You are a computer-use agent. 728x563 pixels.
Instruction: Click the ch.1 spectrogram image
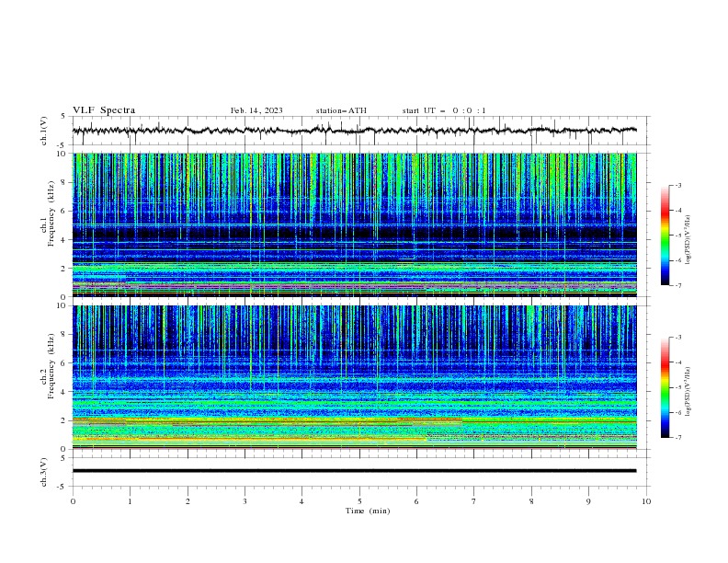click(354, 224)
